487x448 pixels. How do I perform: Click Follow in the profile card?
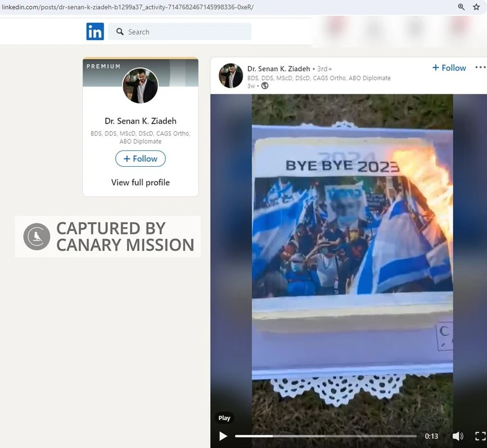click(x=140, y=158)
